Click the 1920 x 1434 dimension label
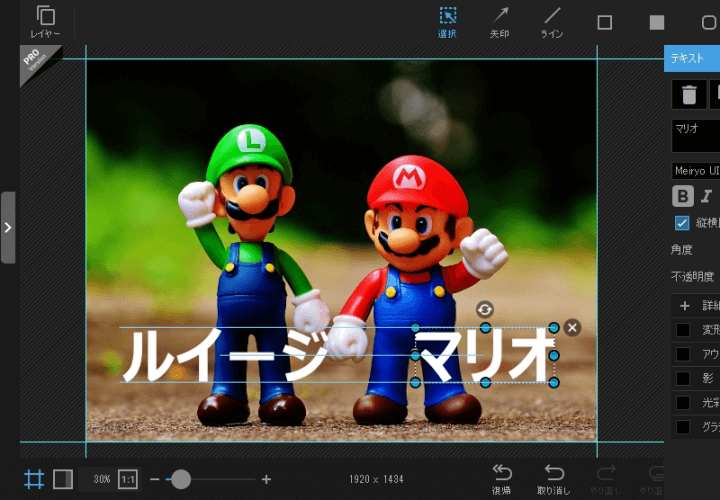The width and height of the screenshot is (720, 500). coord(376,479)
